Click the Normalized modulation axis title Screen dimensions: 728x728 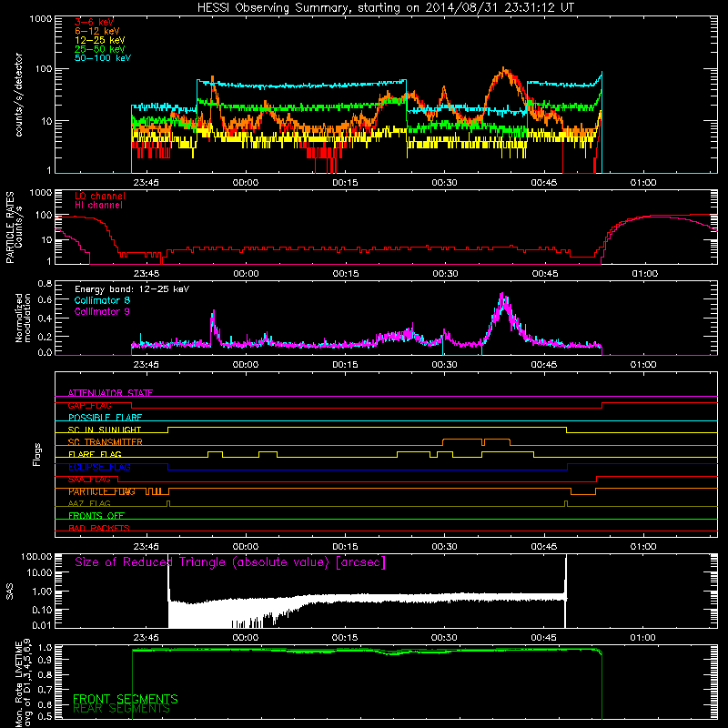[23, 318]
